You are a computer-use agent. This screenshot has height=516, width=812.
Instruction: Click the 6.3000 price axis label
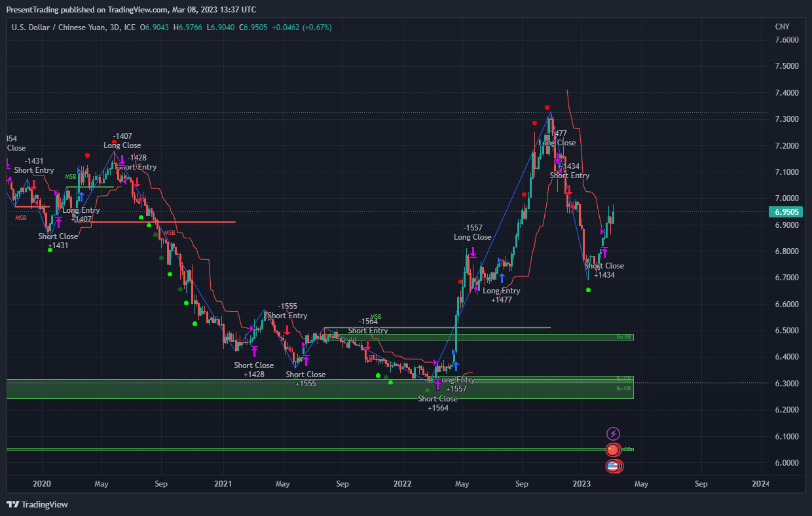tap(786, 384)
